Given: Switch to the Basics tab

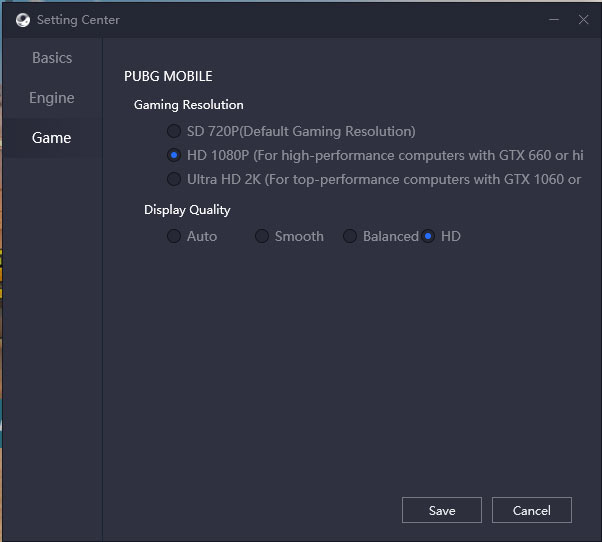Looking at the screenshot, I should click(x=52, y=58).
